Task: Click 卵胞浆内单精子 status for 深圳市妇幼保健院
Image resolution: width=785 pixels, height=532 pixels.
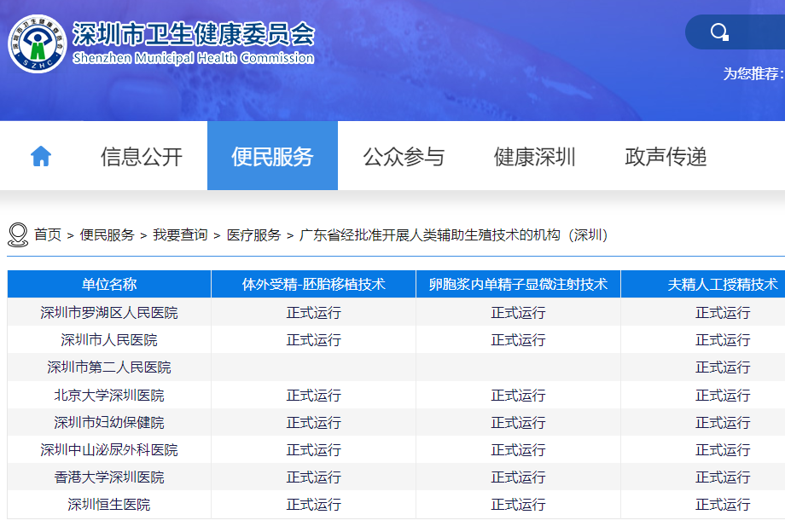Action: click(518, 423)
